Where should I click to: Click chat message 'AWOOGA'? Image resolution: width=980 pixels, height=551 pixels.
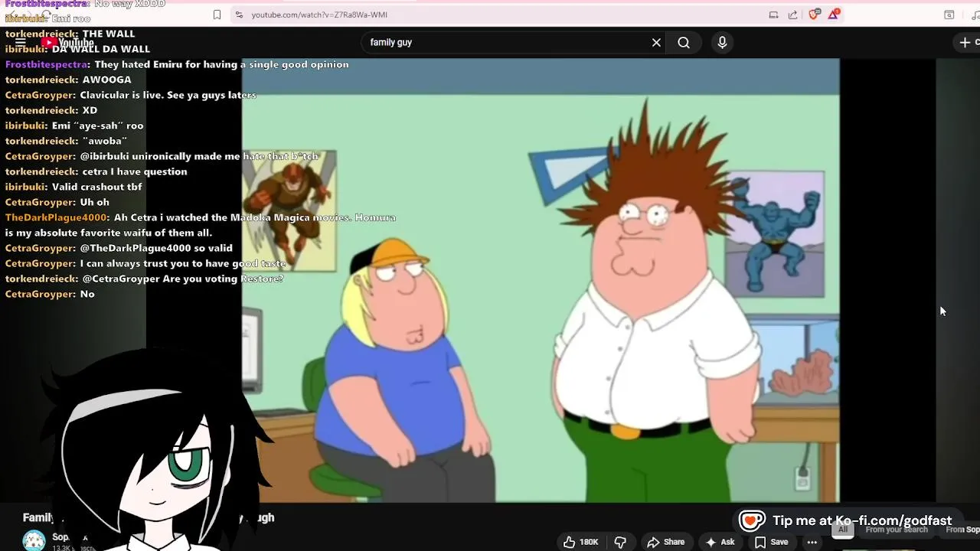pyautogui.click(x=106, y=80)
